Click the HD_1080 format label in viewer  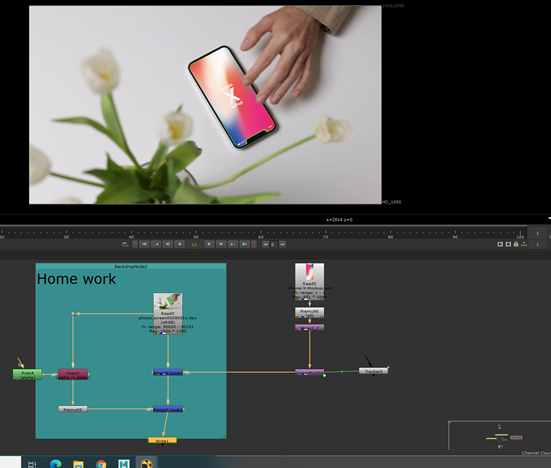[391, 202]
